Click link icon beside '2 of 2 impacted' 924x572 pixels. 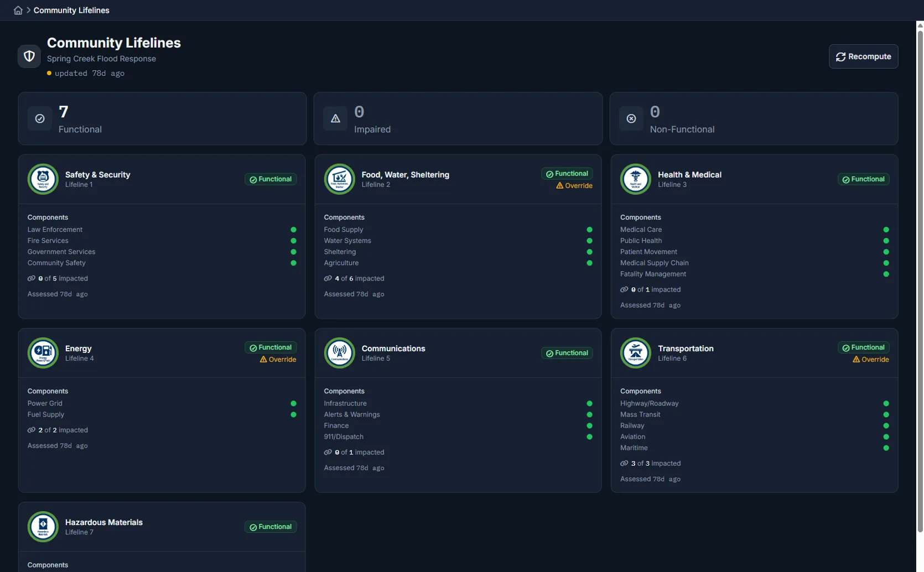pos(32,430)
